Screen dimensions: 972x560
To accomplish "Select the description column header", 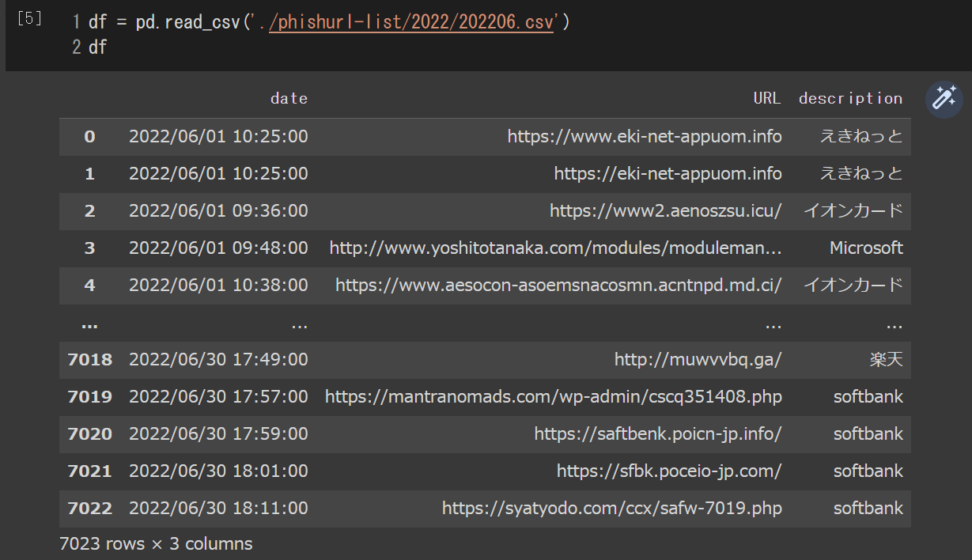I will 851,98.
